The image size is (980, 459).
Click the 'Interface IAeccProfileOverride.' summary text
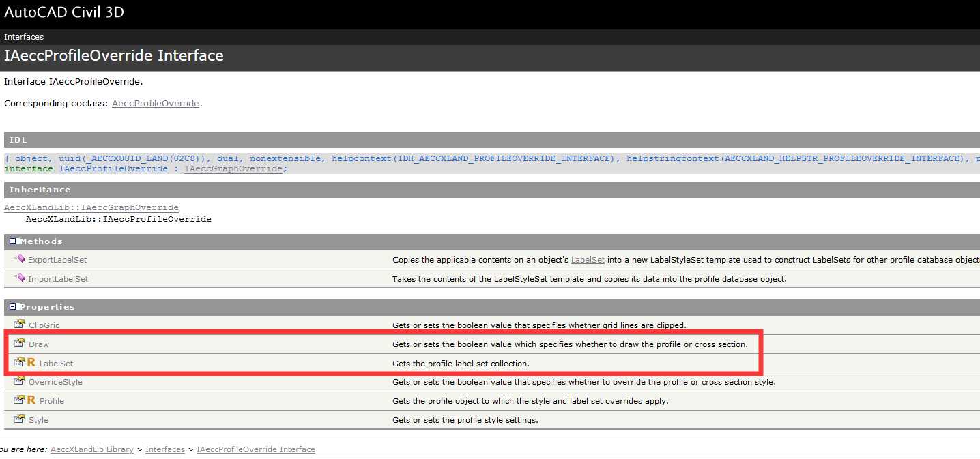click(74, 82)
